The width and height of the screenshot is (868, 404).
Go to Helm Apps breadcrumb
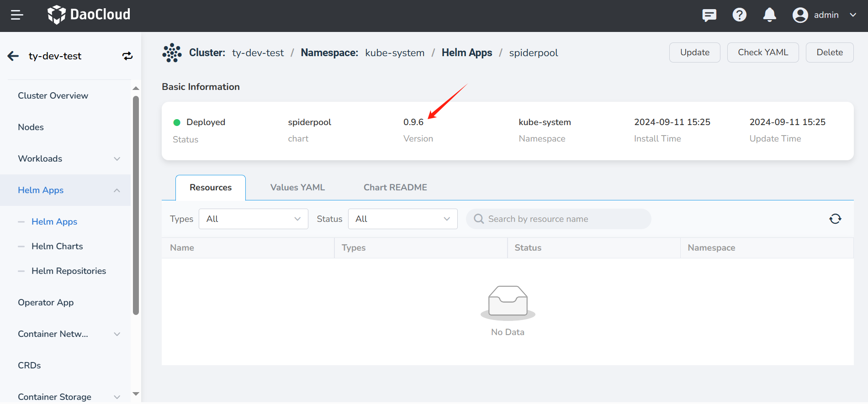point(467,53)
